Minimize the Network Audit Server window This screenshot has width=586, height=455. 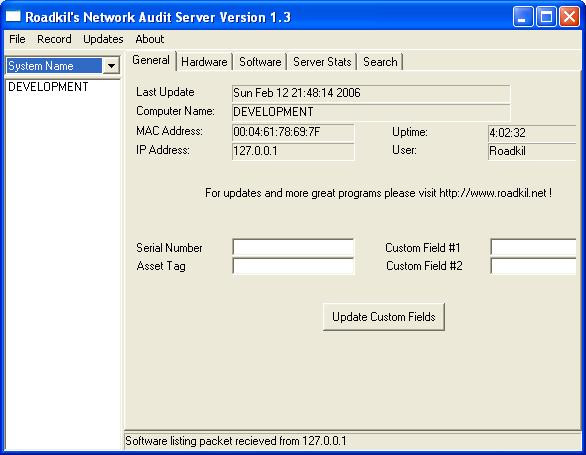coord(523,17)
